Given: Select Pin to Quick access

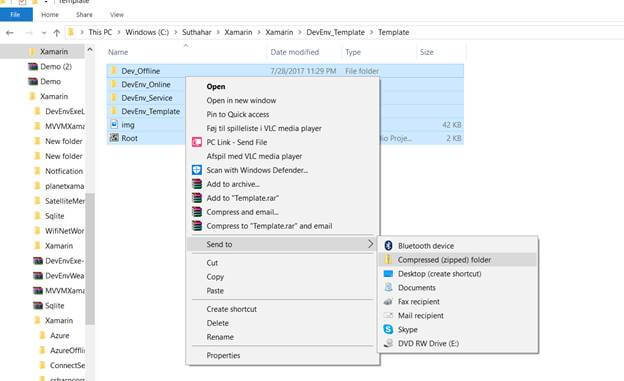Looking at the screenshot, I should 283,114.
